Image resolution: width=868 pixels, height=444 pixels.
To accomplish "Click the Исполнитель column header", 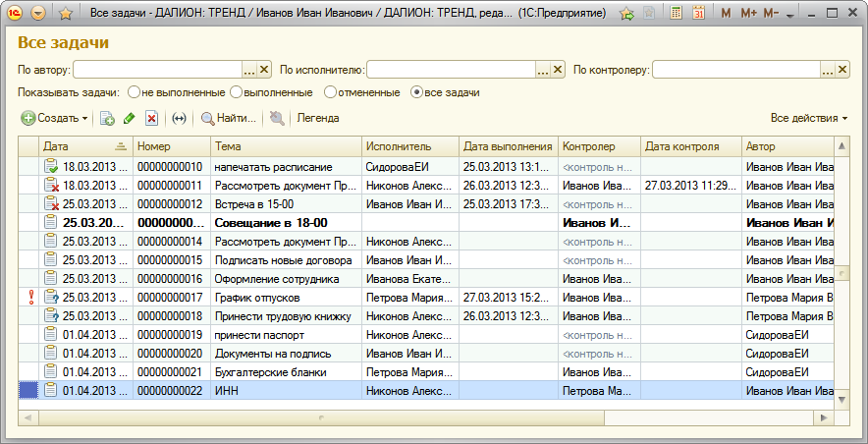I will tap(410, 146).
